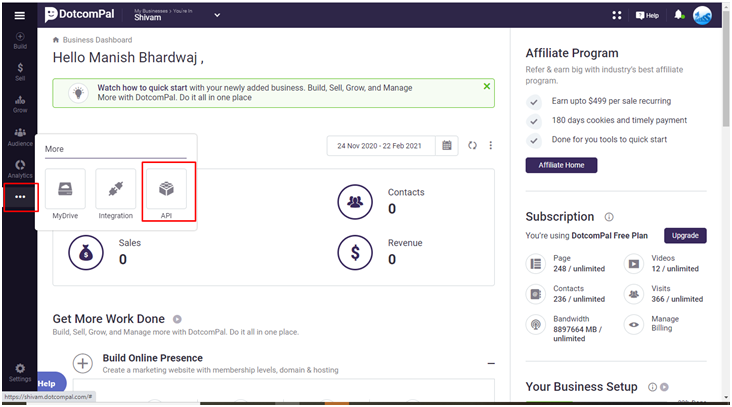Click the date range field

click(380, 146)
